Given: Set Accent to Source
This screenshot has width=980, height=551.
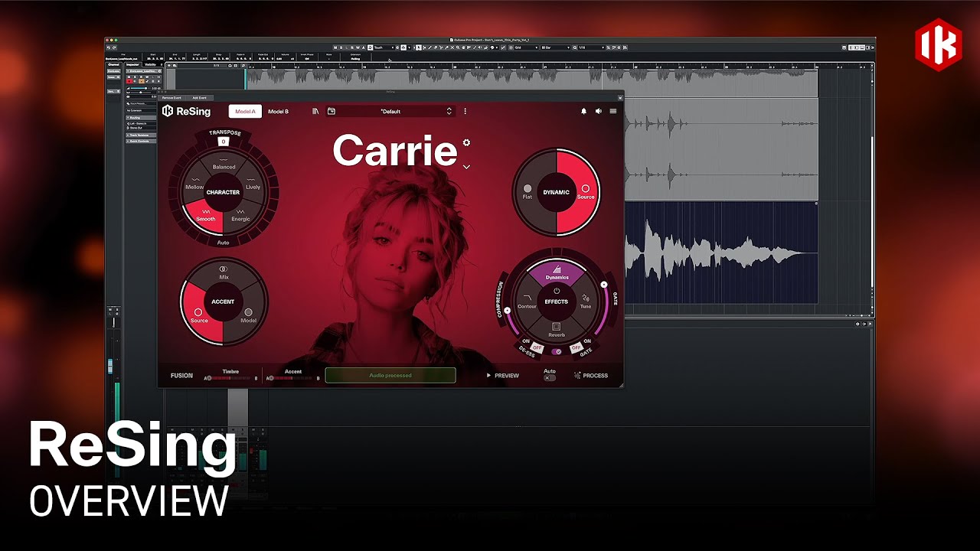Looking at the screenshot, I should (198, 316).
